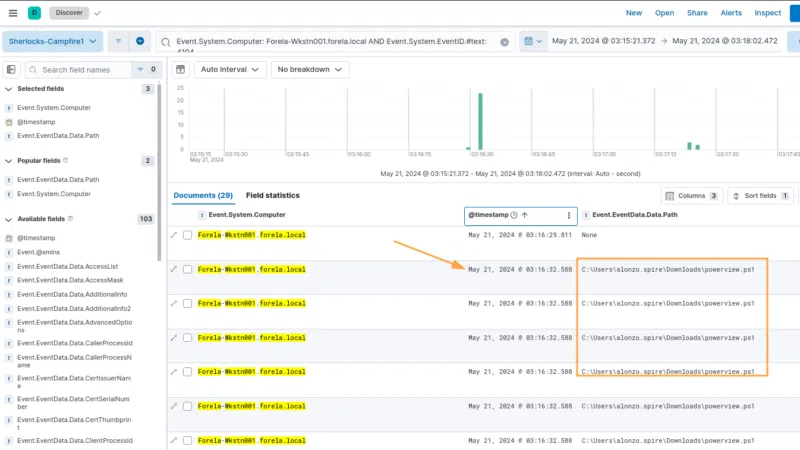Image resolution: width=800 pixels, height=450 pixels.
Task: Click Inspect in the top menu
Action: click(x=767, y=13)
